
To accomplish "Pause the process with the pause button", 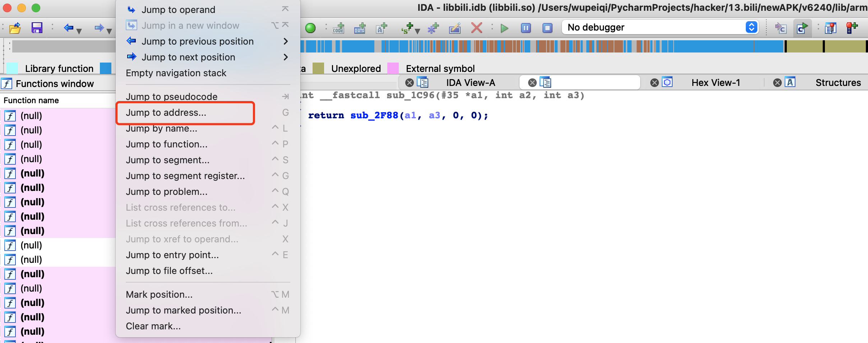I will pyautogui.click(x=526, y=28).
